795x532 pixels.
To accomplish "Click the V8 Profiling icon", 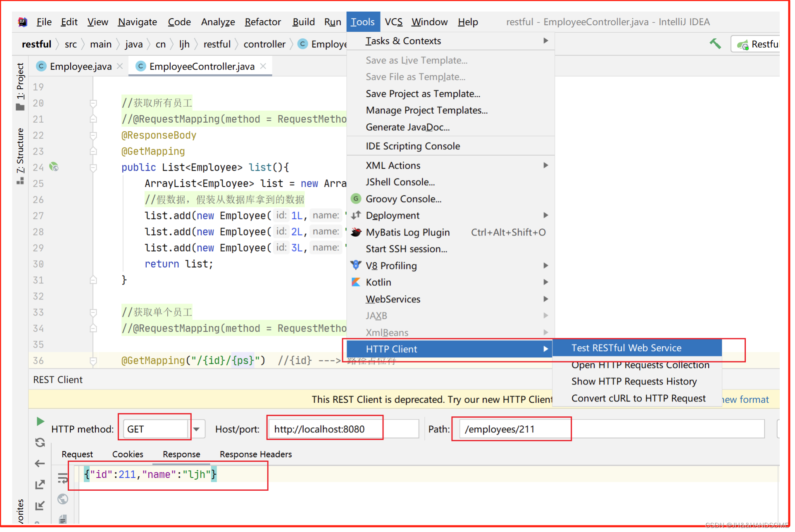I will click(356, 265).
